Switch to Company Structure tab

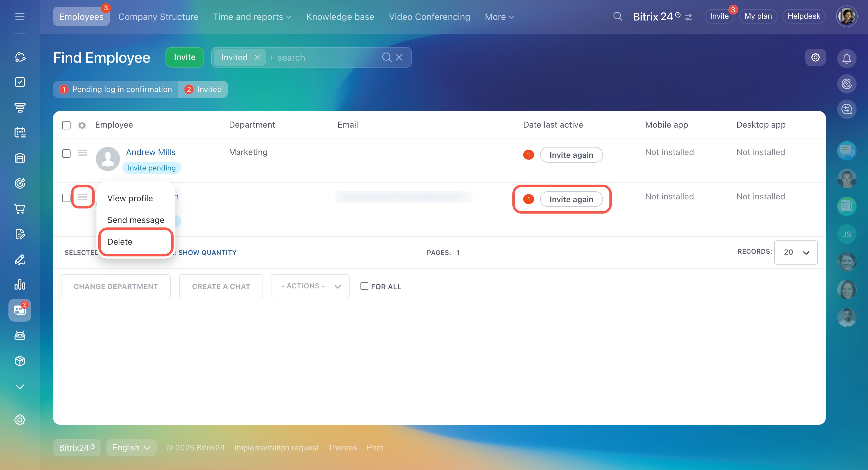tap(158, 17)
